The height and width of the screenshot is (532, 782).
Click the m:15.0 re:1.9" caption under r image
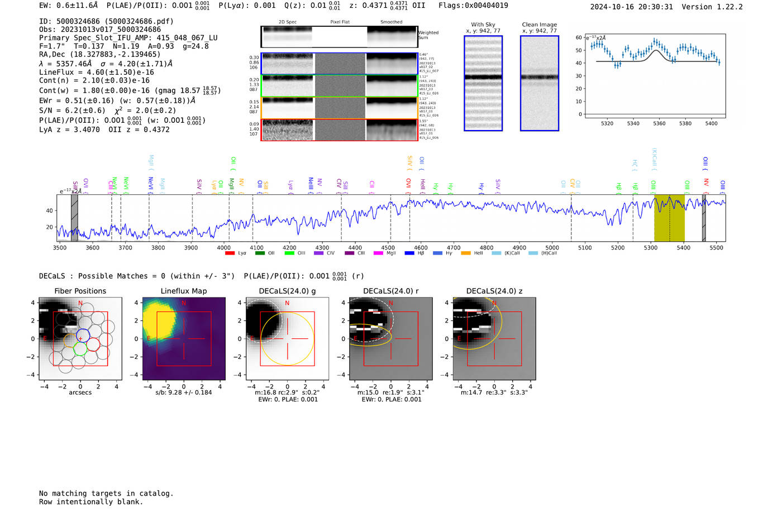coord(391,392)
